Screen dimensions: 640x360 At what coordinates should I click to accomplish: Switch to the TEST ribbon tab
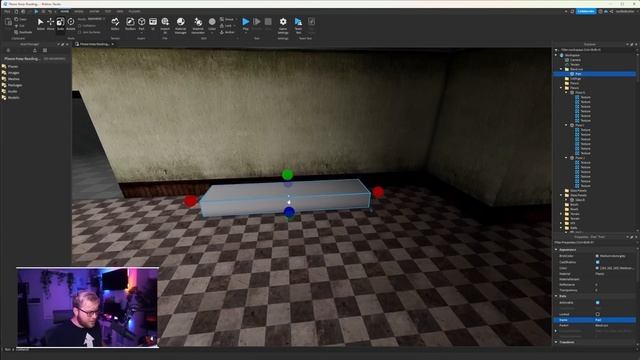(x=108, y=11)
